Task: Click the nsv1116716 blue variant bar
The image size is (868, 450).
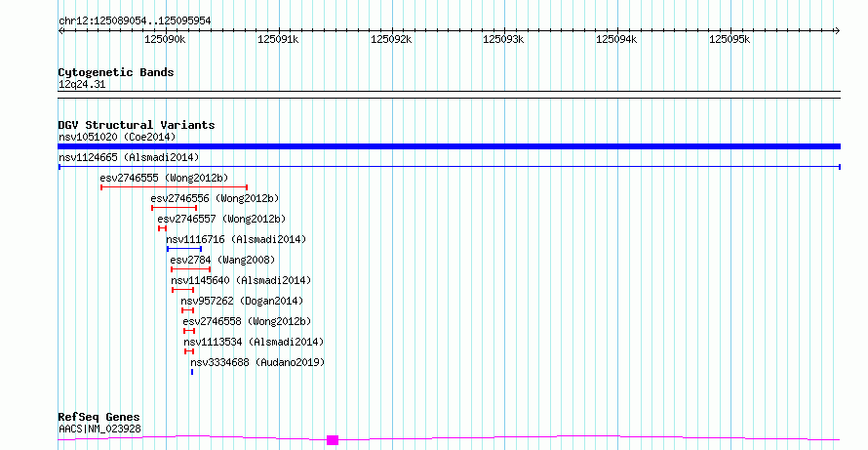Action: (x=183, y=249)
